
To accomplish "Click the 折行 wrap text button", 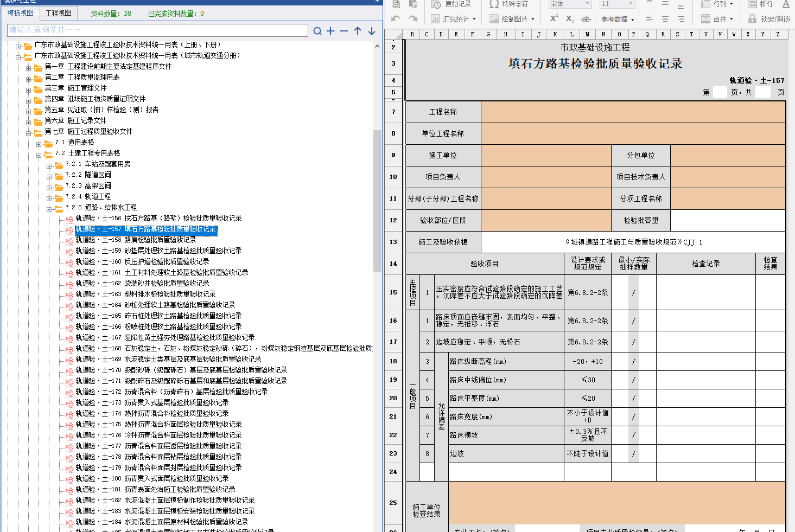I will pyautogui.click(x=760, y=4).
